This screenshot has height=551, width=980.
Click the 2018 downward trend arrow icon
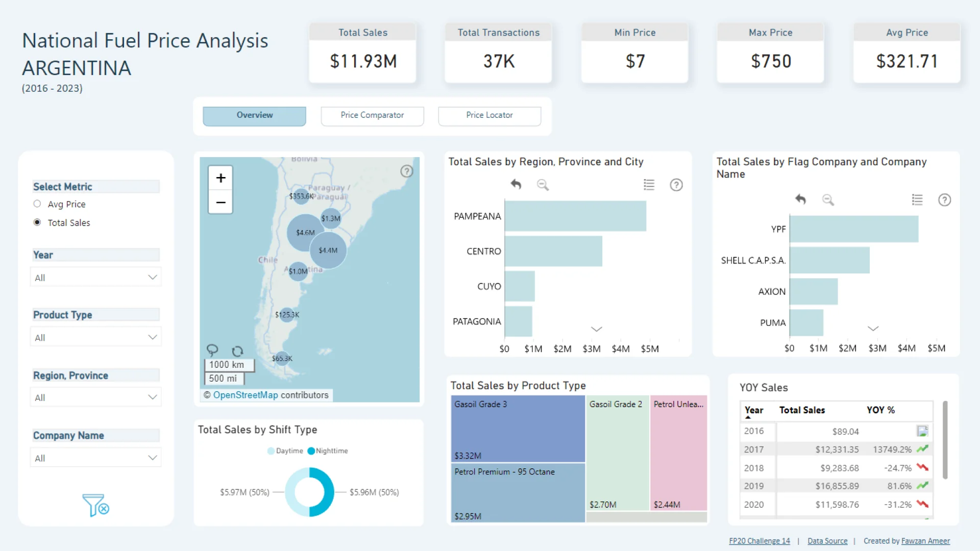[922, 467]
